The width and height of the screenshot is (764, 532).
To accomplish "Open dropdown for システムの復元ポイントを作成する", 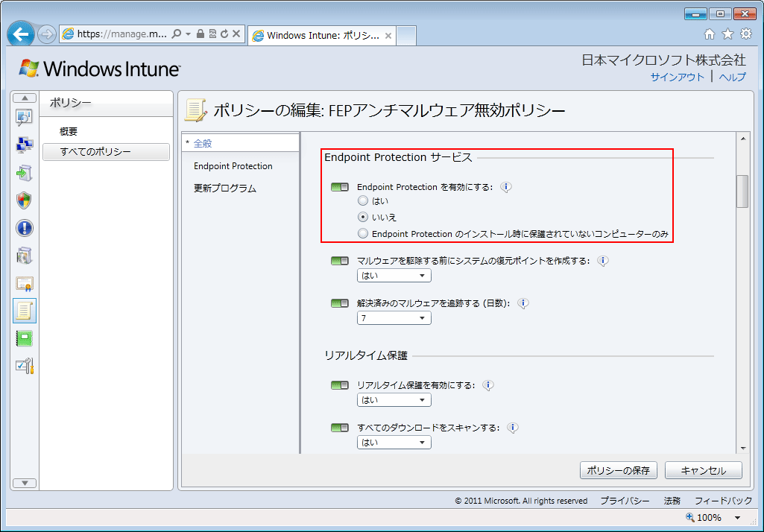I will [394, 276].
